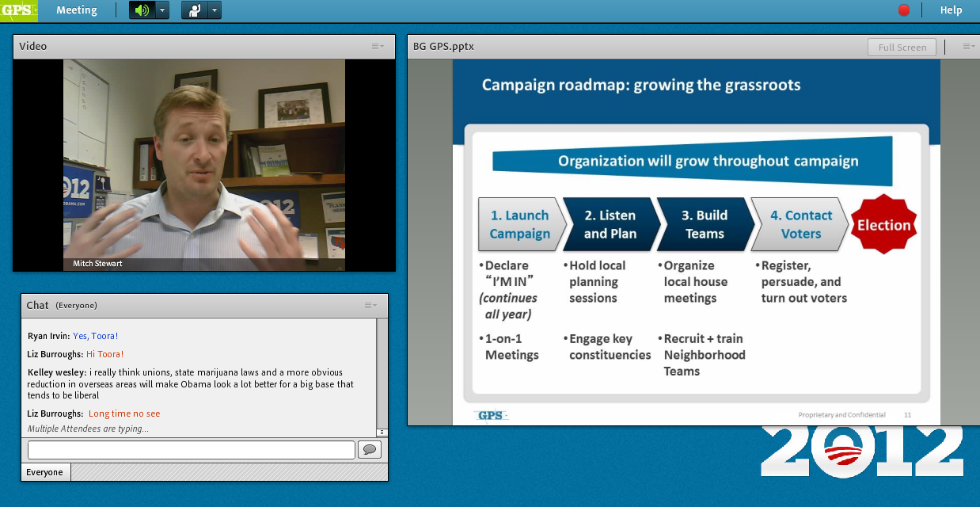
Task: Open the Chat pod options menu
Action: 370,305
